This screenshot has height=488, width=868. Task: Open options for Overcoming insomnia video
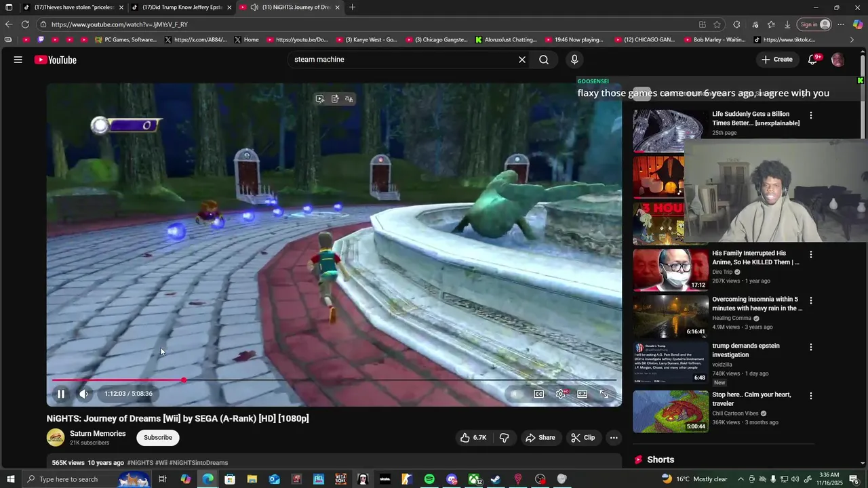[x=810, y=300]
